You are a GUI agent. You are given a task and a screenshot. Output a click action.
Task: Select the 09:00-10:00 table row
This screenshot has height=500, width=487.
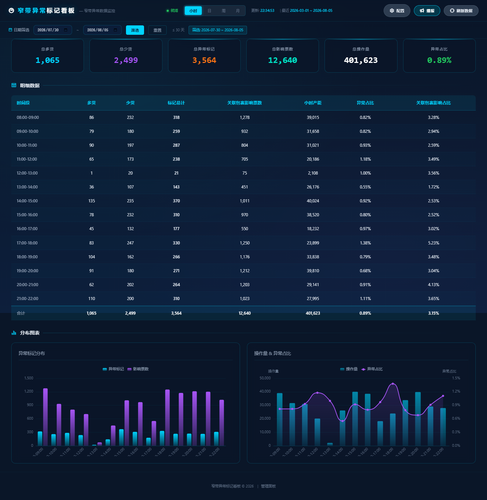[243, 131]
